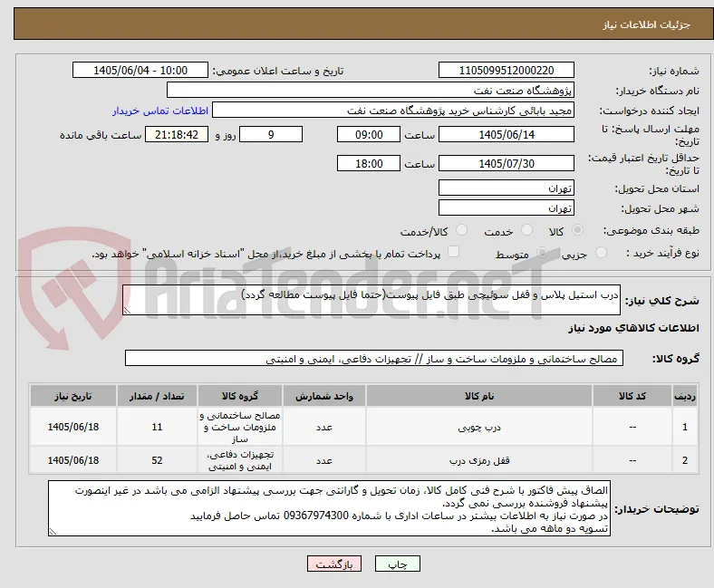Select the کالا radio button
The width and height of the screenshot is (714, 588).
pos(577,230)
